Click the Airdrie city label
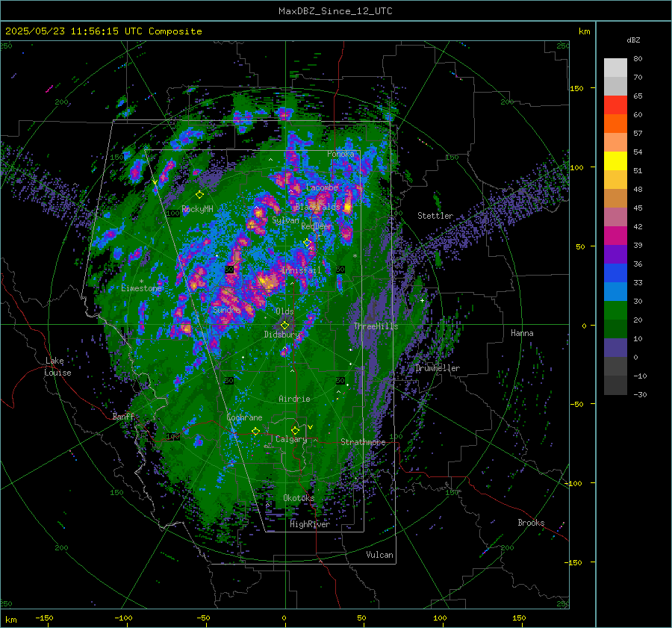 pyautogui.click(x=294, y=399)
